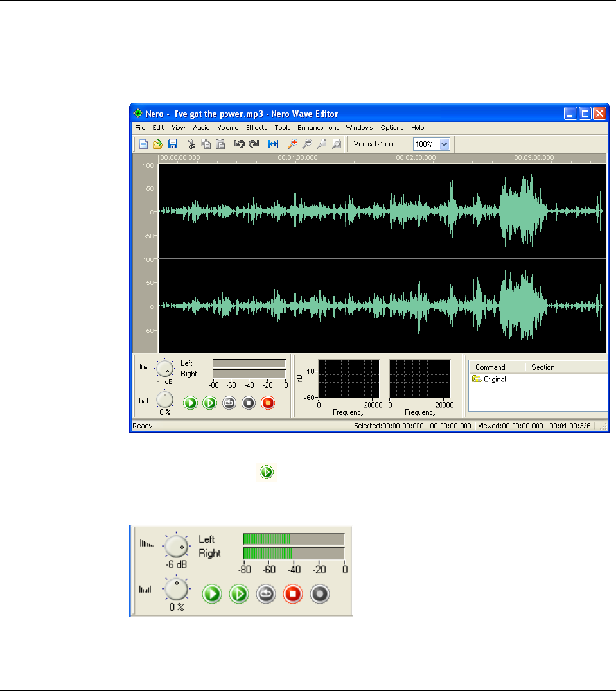Click the green Right level meter in the lower panel
The image size is (616, 691).
tap(294, 553)
